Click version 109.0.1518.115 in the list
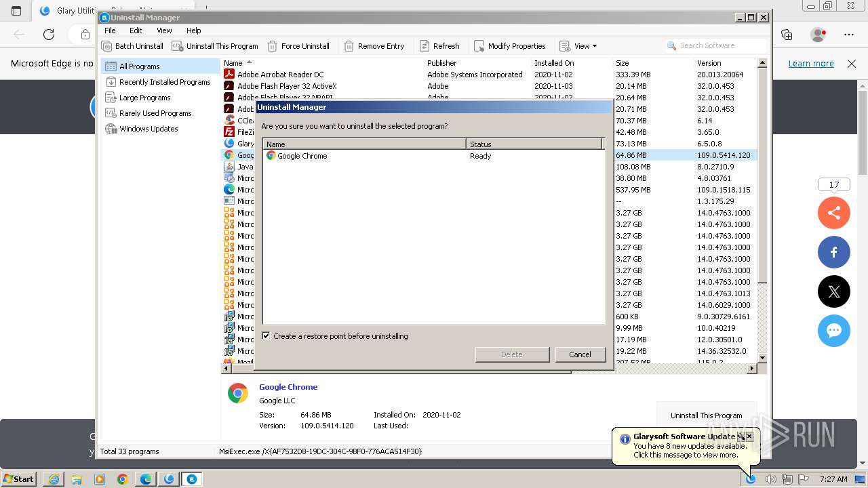 pos(724,190)
